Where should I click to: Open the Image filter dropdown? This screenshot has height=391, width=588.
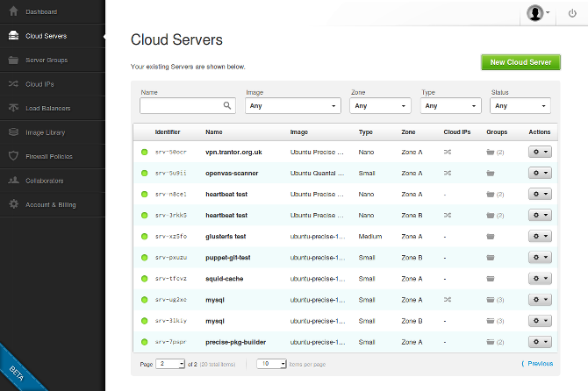pos(293,105)
